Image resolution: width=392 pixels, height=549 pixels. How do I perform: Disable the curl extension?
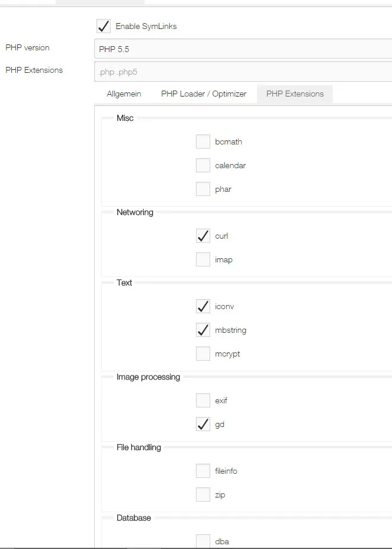click(203, 236)
